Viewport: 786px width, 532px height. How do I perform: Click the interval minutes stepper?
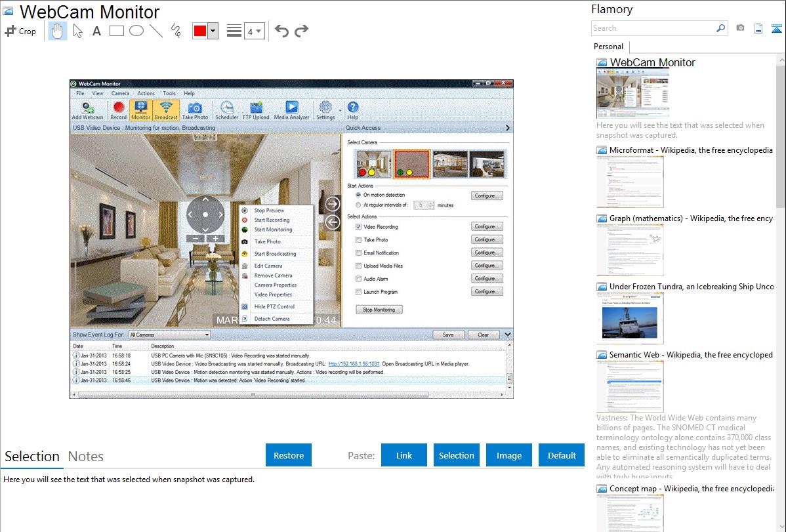pyautogui.click(x=430, y=205)
